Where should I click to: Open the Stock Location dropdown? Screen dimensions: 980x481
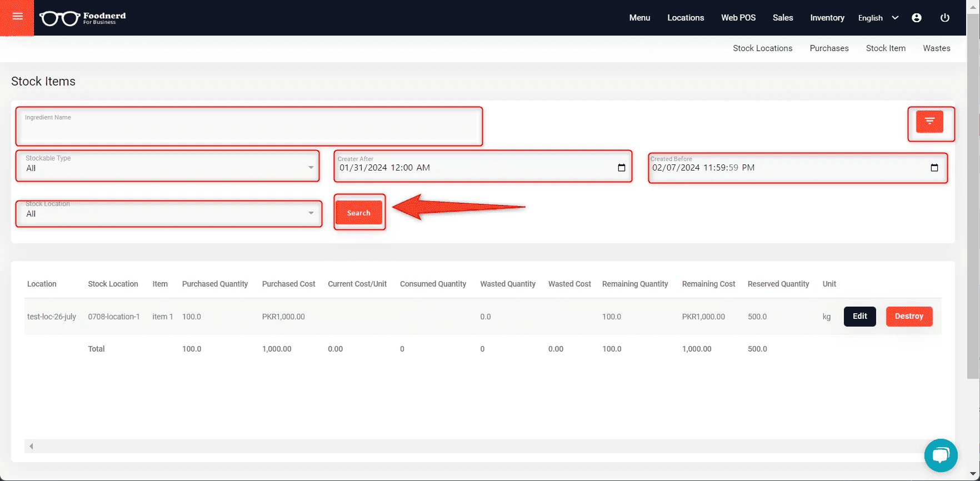point(169,213)
